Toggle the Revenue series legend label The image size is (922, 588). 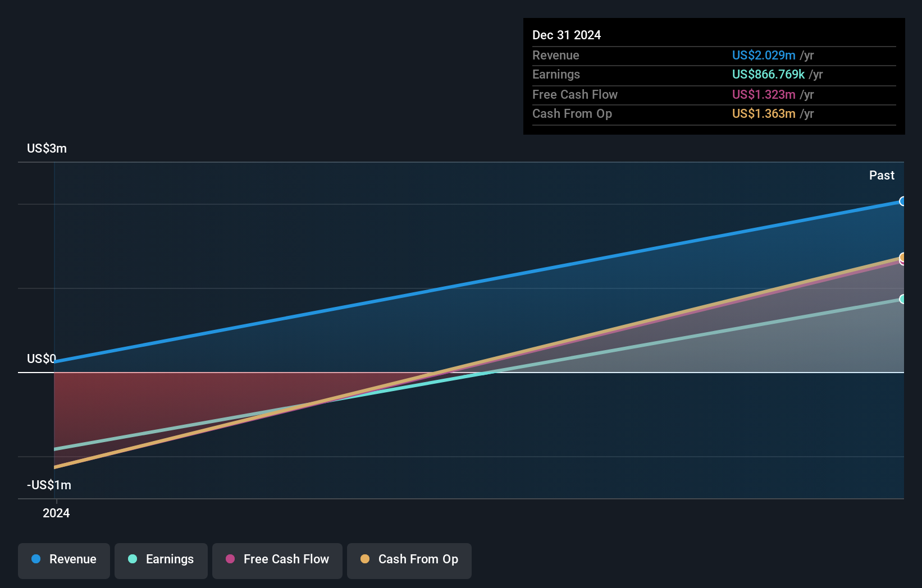point(72,559)
